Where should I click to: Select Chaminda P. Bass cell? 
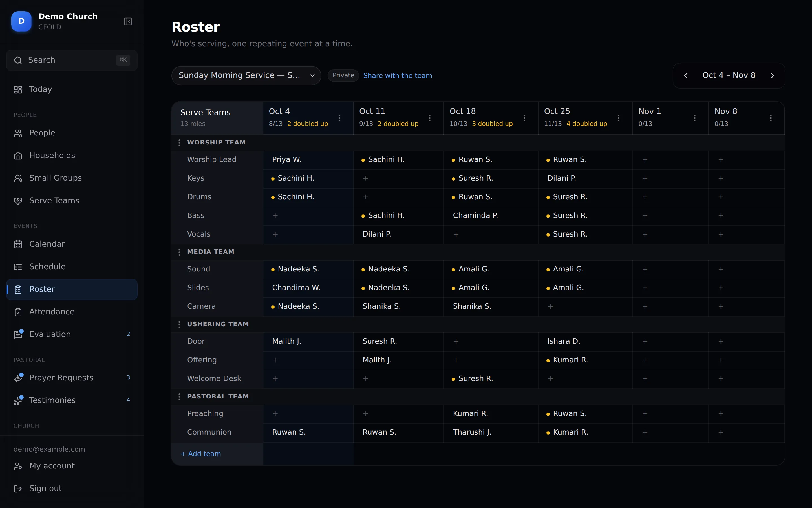click(x=491, y=216)
